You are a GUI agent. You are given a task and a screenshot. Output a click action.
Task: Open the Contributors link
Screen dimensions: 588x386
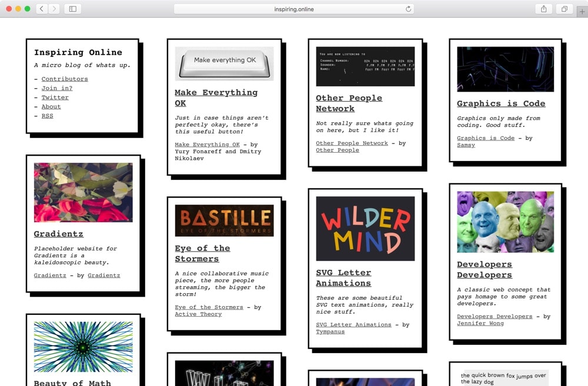pyautogui.click(x=65, y=79)
